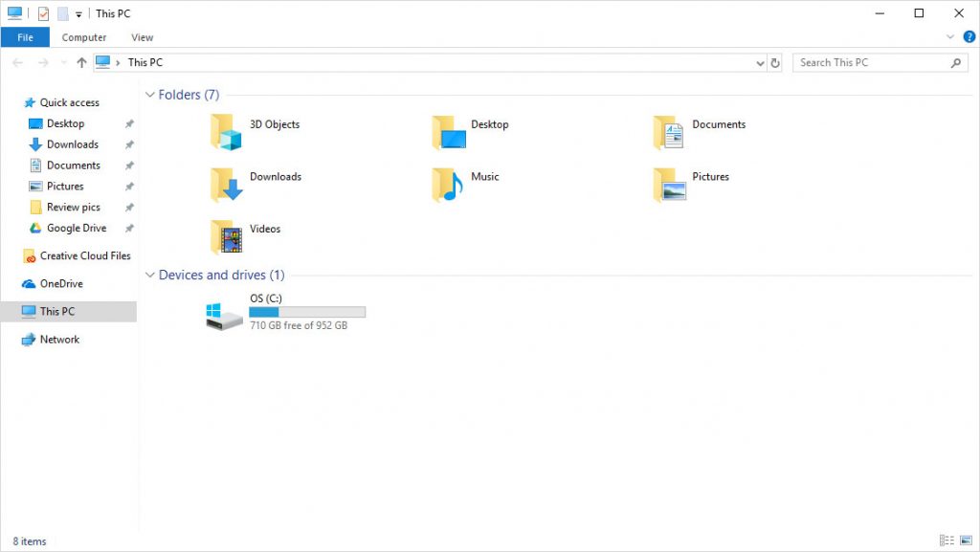Screen dimensions: 980x552
Task: Click the "8 items" status text
Action: coord(30,541)
